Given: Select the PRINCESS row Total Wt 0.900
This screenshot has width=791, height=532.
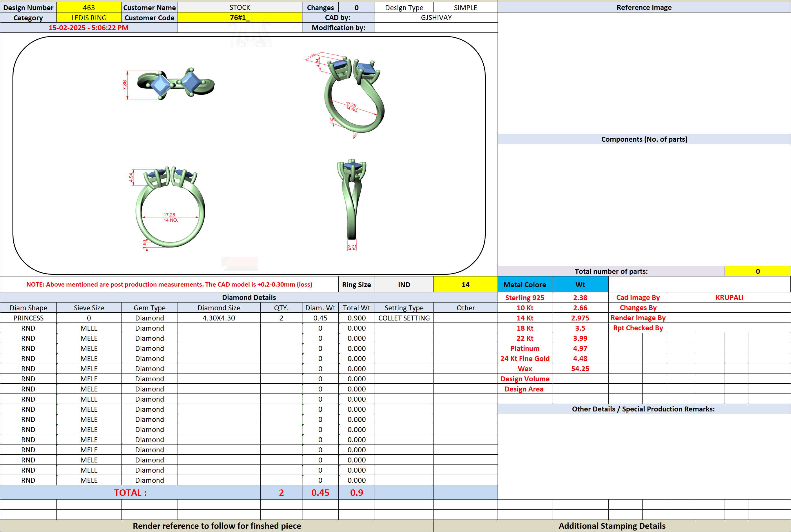Looking at the screenshot, I should click(x=356, y=318).
